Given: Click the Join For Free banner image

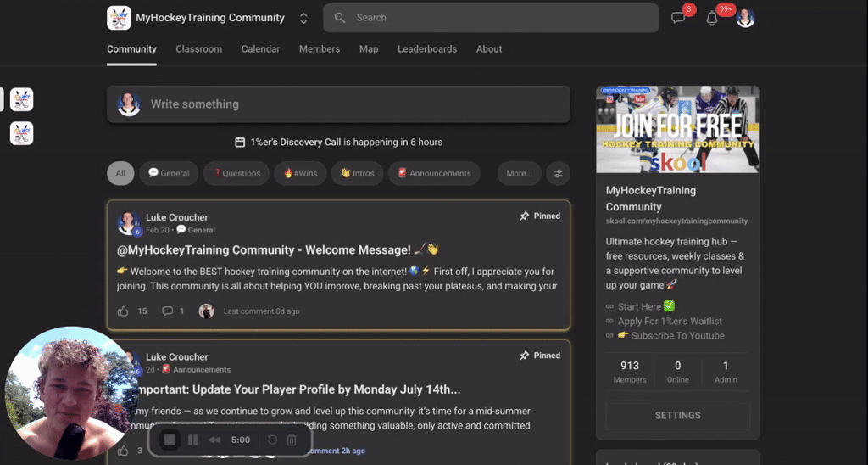Looking at the screenshot, I should click(x=677, y=129).
